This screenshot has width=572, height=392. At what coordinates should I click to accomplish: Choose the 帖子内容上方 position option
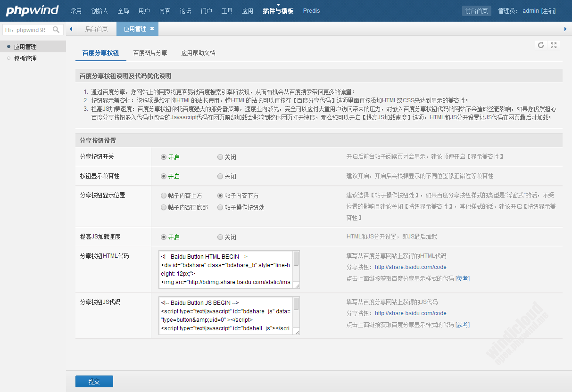[x=164, y=196]
